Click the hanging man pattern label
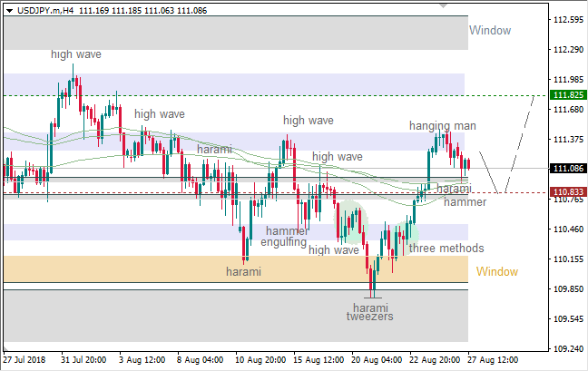Viewport: 588px width, 371px height. [x=442, y=125]
